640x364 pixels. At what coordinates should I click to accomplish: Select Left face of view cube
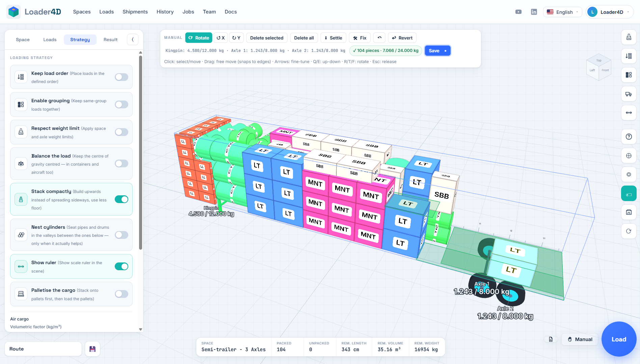(592, 70)
